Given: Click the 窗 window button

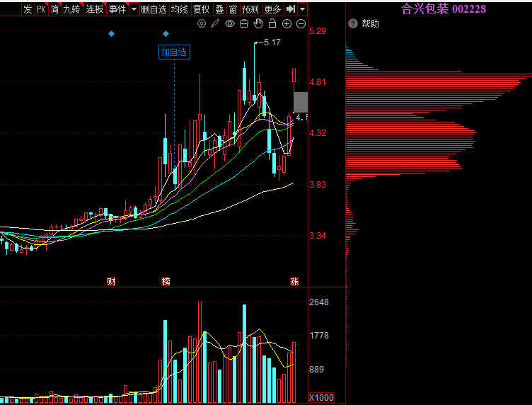Looking at the screenshot, I should (233, 9).
